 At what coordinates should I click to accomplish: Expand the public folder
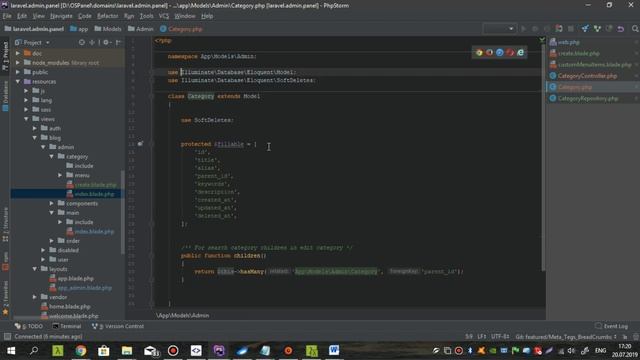click(18, 72)
